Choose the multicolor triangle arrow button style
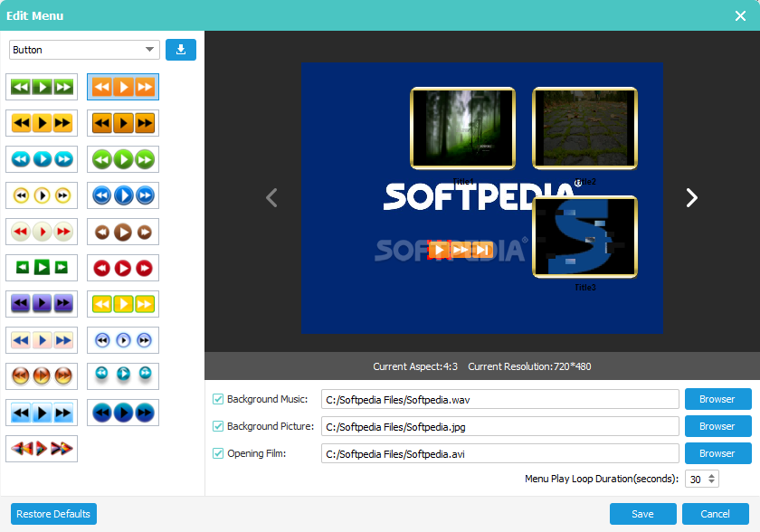The width and height of the screenshot is (760, 532). [x=42, y=449]
